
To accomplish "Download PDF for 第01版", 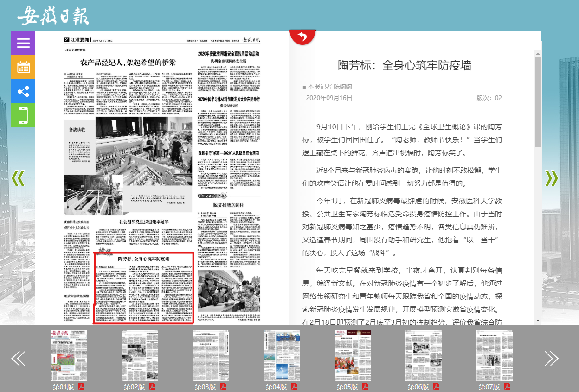I will [81, 387].
